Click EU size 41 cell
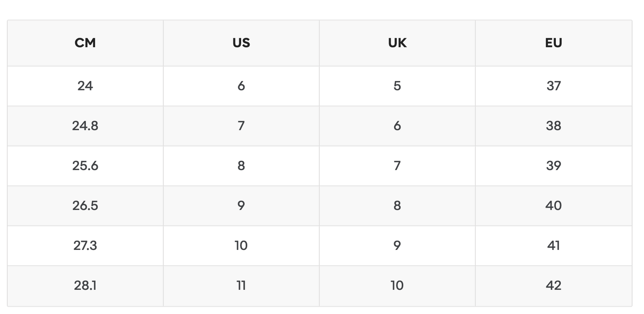This screenshot has width=644, height=314. [x=553, y=245]
